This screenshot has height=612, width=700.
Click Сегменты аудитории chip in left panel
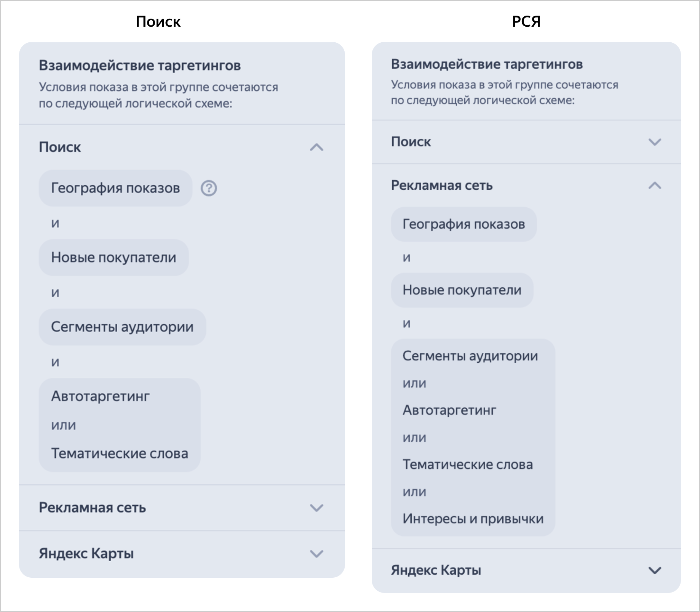click(x=122, y=327)
